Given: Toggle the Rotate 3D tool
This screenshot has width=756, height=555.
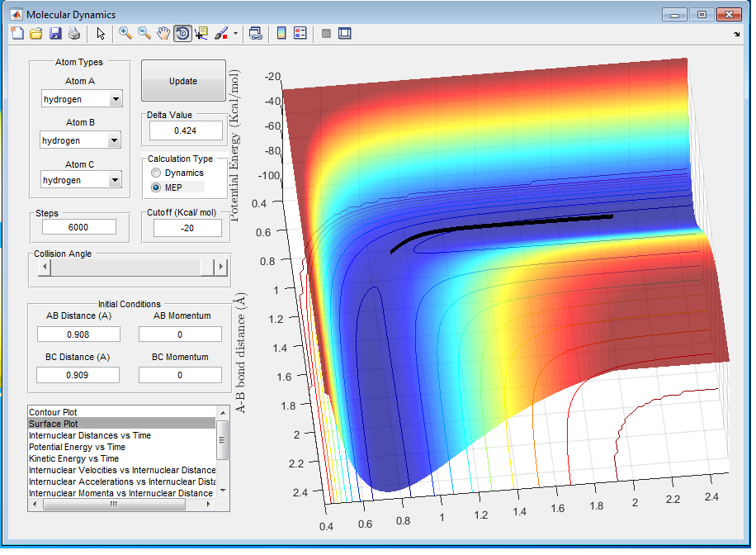Looking at the screenshot, I should [182, 34].
